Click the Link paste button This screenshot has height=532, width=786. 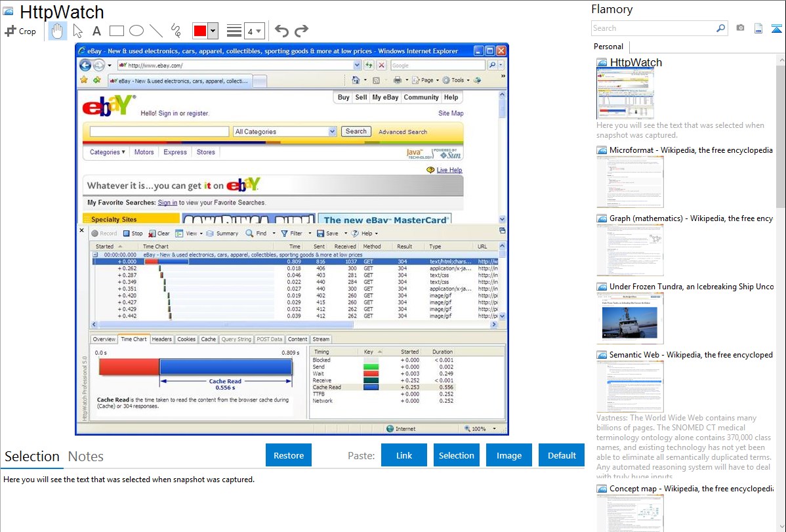tap(404, 455)
